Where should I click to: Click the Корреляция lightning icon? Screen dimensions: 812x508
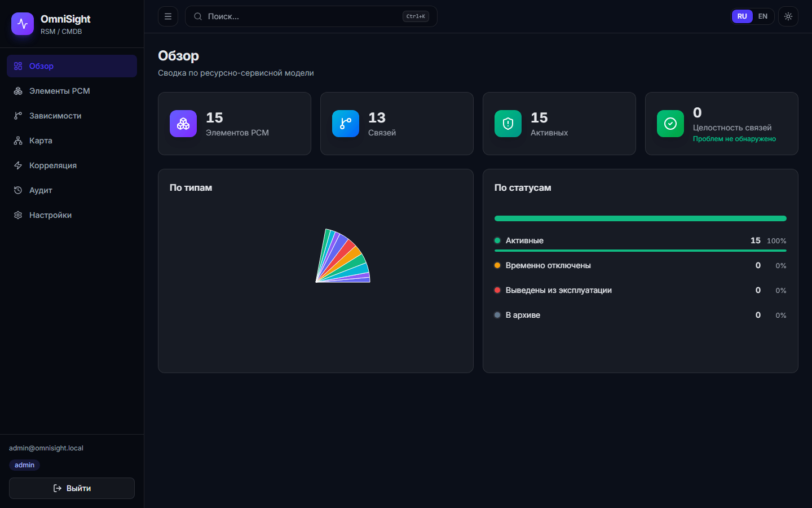point(18,165)
